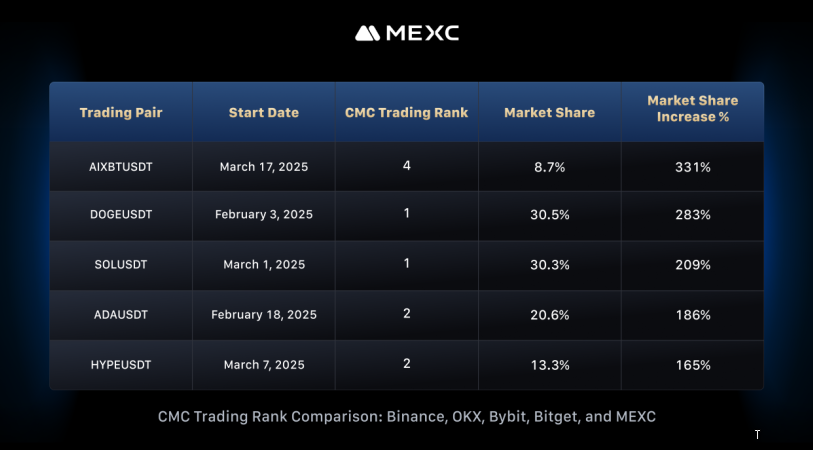Select the SOLUSDT trading pair cell
This screenshot has height=450, width=813.
click(x=121, y=265)
